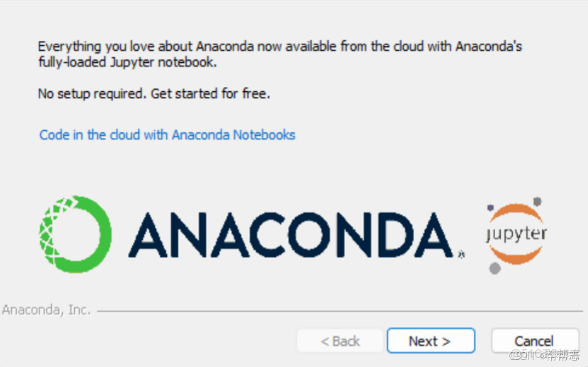This screenshot has height=367, width=588.
Task: Click the watermark in the bottom-right corner
Action: [545, 354]
